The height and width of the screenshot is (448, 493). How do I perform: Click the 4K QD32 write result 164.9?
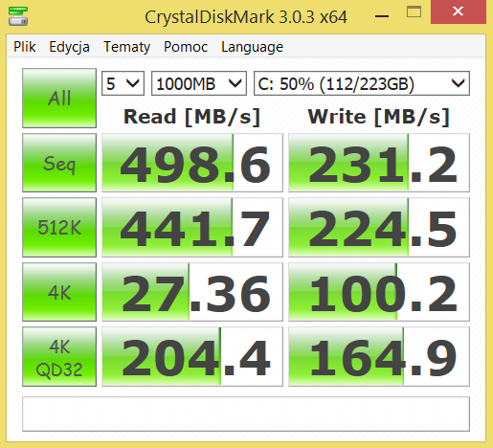(x=379, y=356)
